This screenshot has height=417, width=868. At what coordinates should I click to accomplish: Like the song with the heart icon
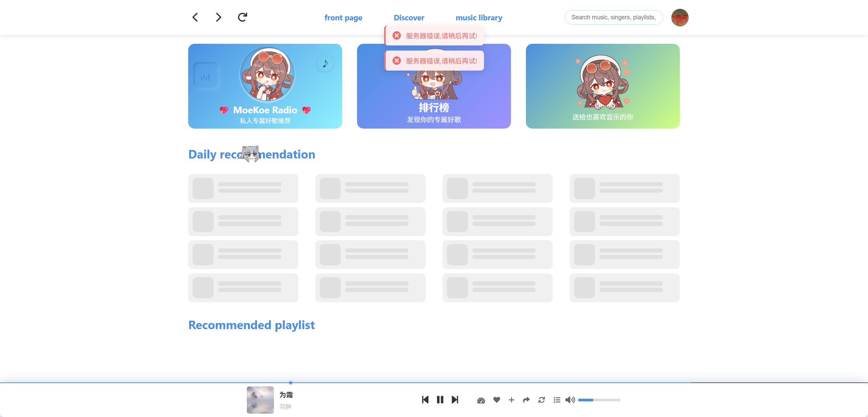coord(497,400)
